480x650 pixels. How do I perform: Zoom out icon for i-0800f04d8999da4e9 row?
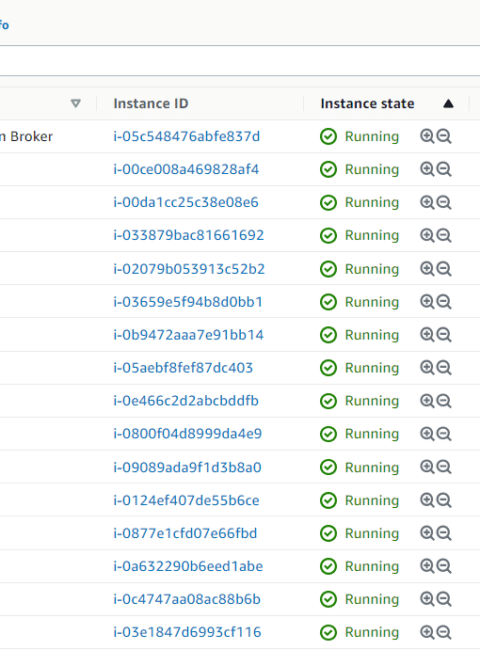point(444,434)
